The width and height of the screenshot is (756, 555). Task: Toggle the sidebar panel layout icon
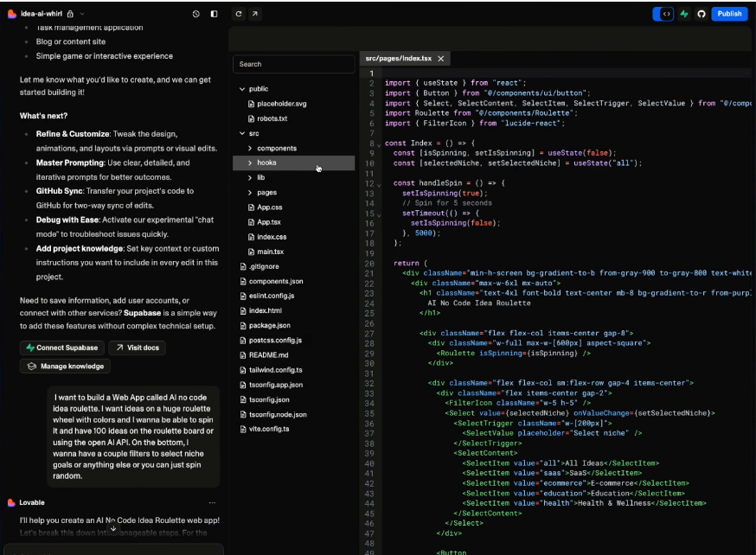(x=214, y=14)
